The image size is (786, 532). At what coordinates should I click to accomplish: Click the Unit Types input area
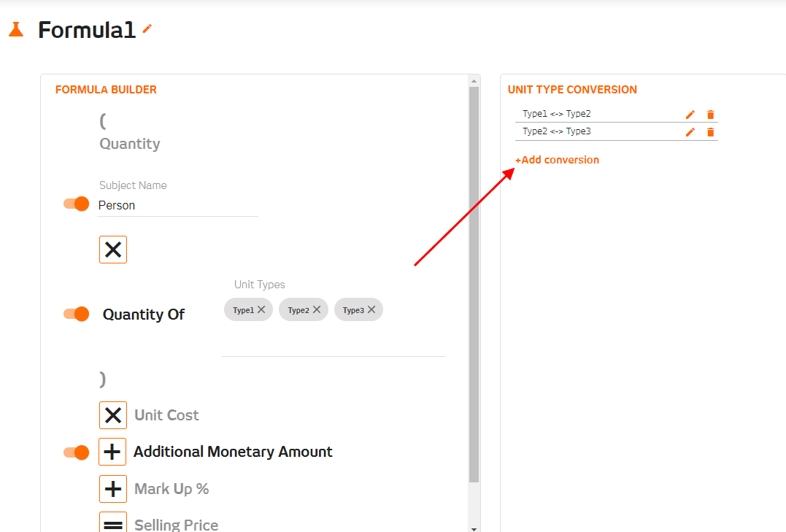pos(334,326)
